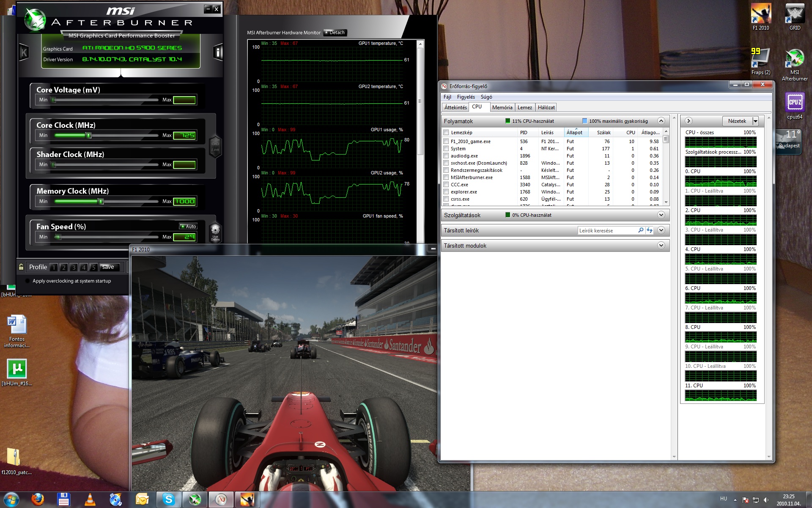812x508 pixels.
Task: Expand the Társított leírók section
Action: (661, 230)
